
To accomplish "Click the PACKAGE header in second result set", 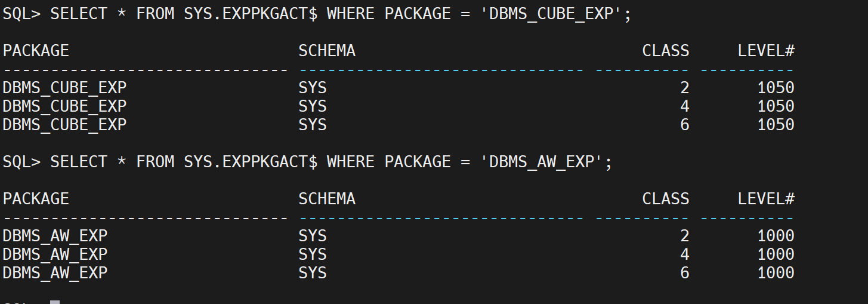I will point(36,199).
